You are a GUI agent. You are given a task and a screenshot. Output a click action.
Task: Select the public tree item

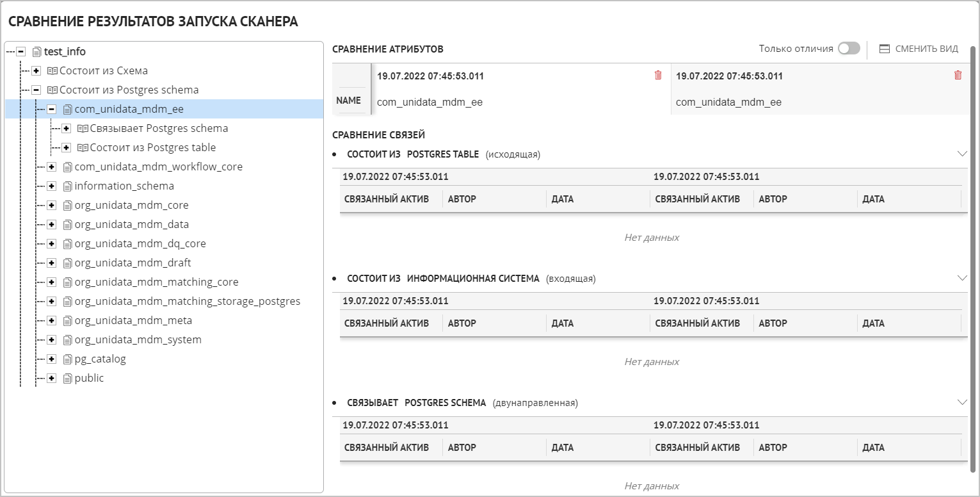[89, 378]
